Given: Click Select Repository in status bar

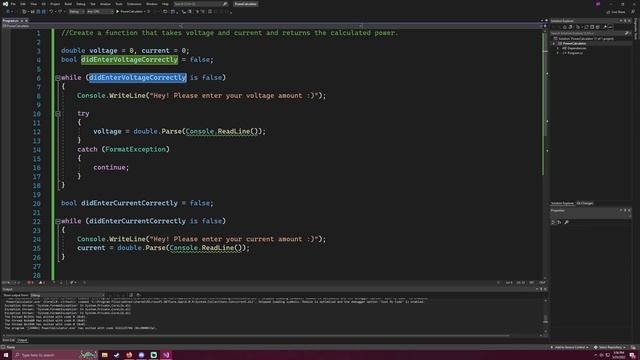Looking at the screenshot, I should click(608, 347).
